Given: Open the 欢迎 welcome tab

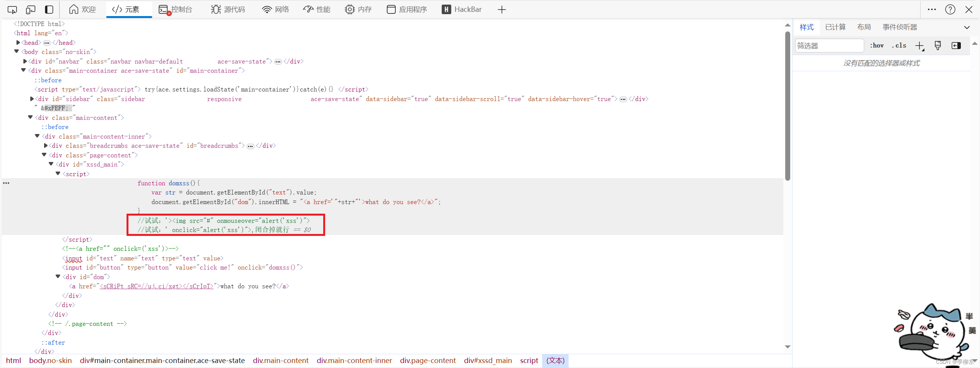Looking at the screenshot, I should 82,10.
